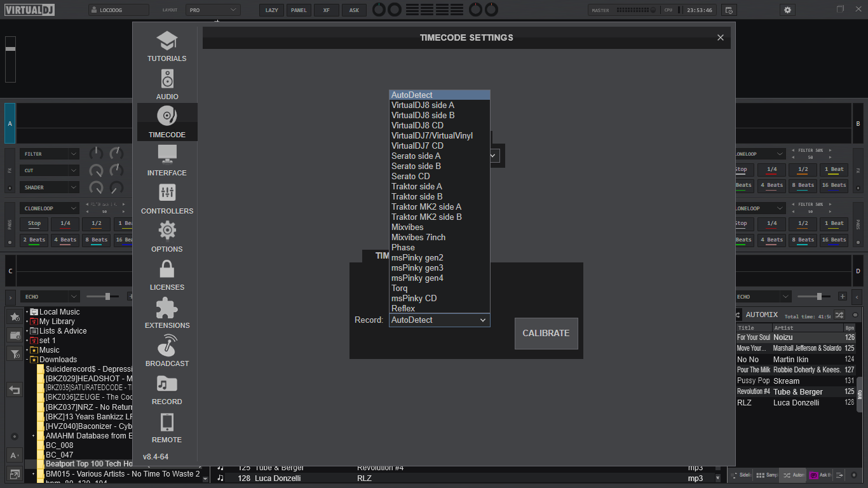Open the SHADER effect dropdown
Screen dimensions: 868x488
(x=50, y=187)
